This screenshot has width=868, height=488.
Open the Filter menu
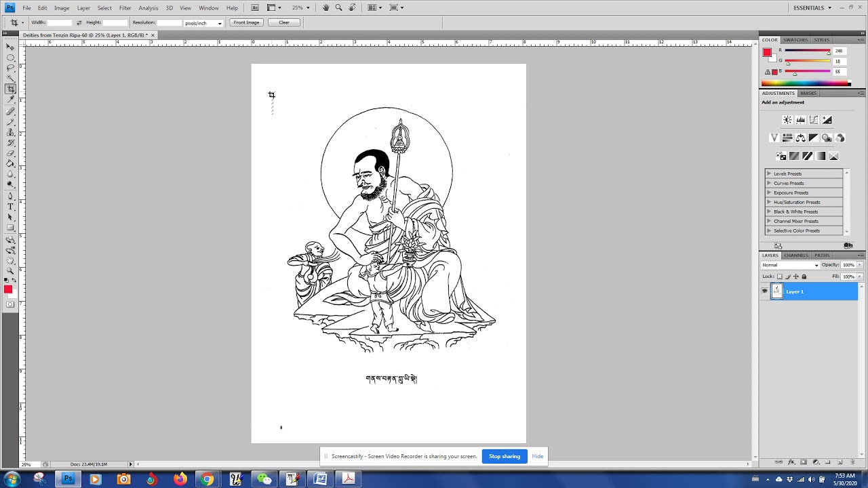tap(125, 8)
